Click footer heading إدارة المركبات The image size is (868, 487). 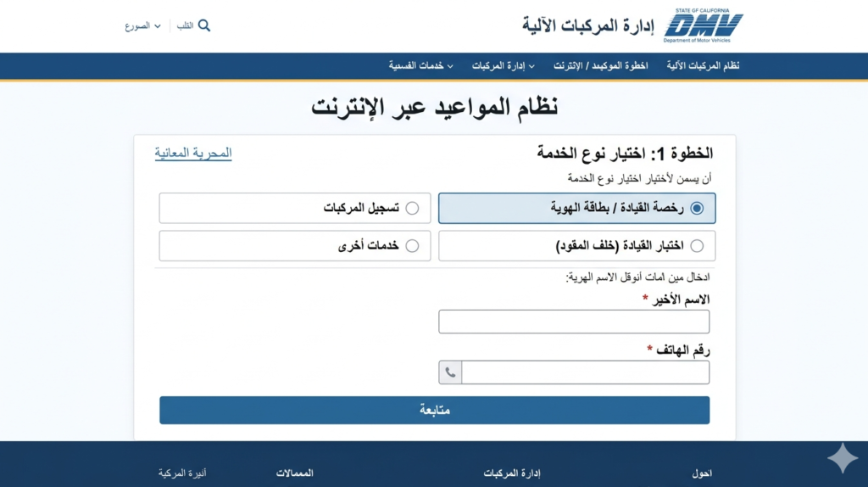pos(511,473)
